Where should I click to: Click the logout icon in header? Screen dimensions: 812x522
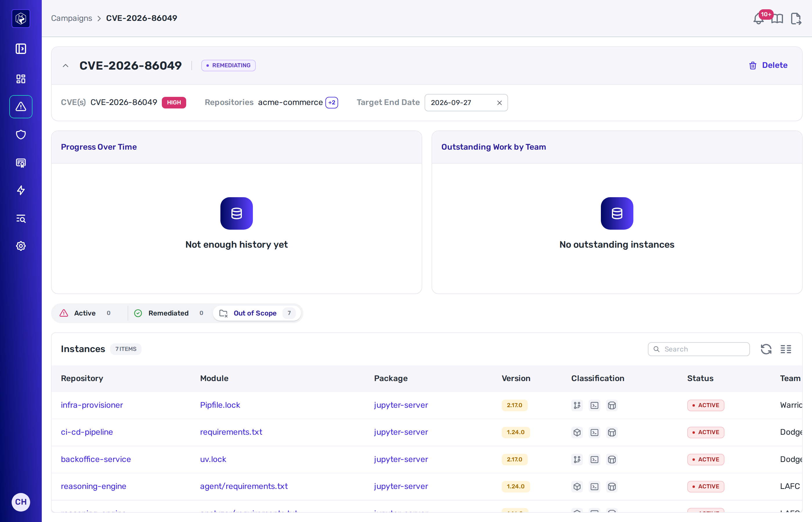click(796, 19)
